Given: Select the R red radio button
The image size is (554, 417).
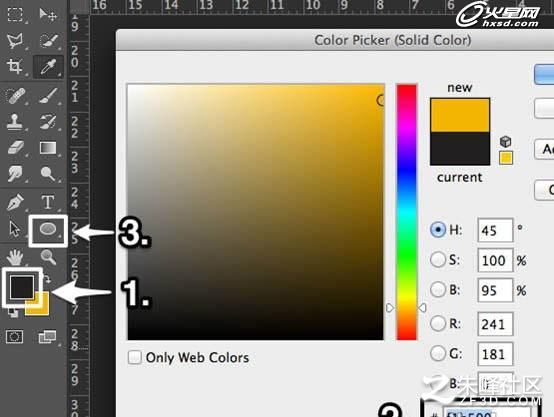Looking at the screenshot, I should [438, 323].
